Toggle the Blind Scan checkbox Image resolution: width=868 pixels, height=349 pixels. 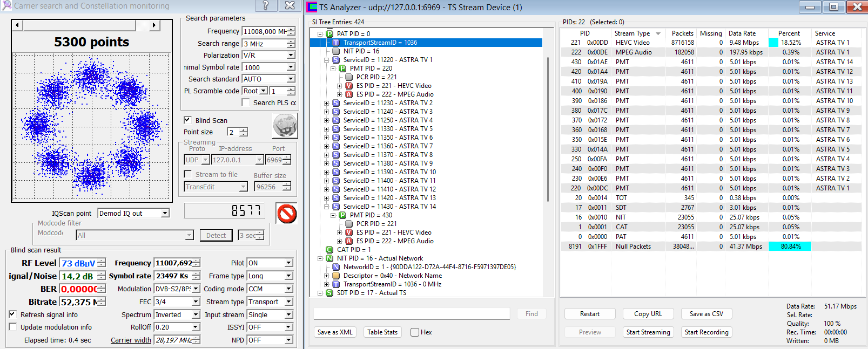pyautogui.click(x=187, y=120)
